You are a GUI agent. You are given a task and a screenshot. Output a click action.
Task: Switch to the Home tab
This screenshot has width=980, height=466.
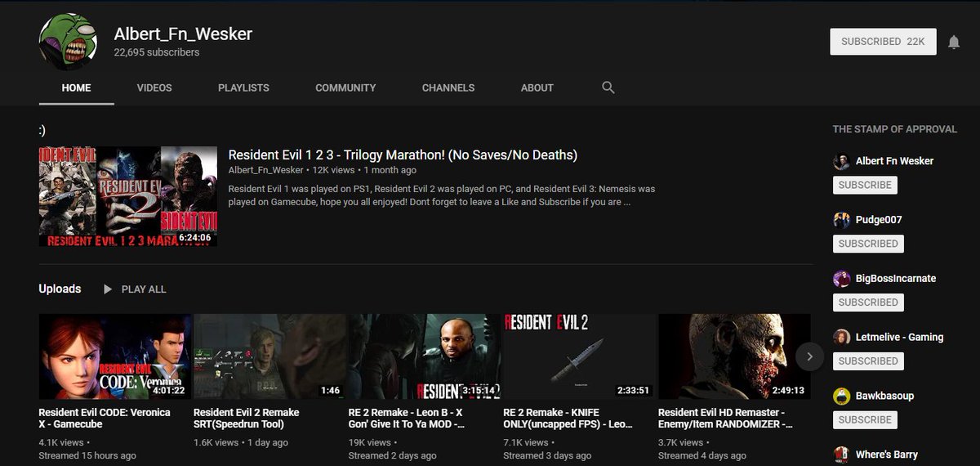point(76,87)
